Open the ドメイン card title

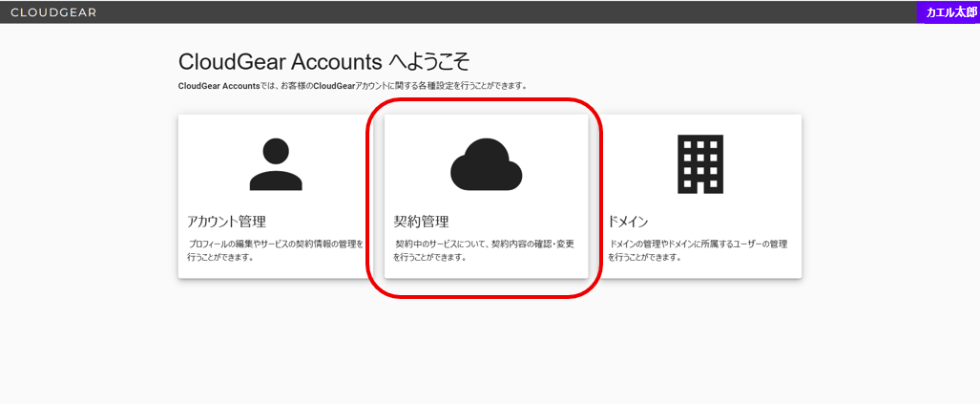(x=628, y=222)
